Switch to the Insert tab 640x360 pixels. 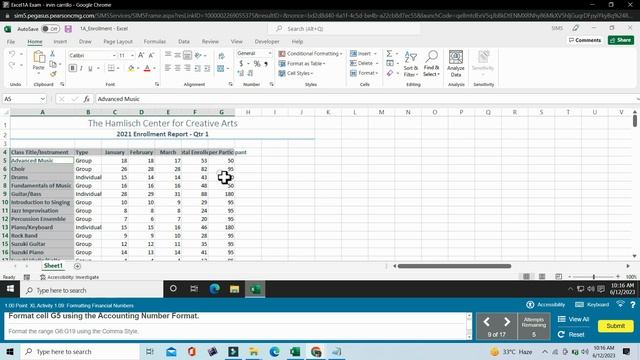click(x=60, y=42)
